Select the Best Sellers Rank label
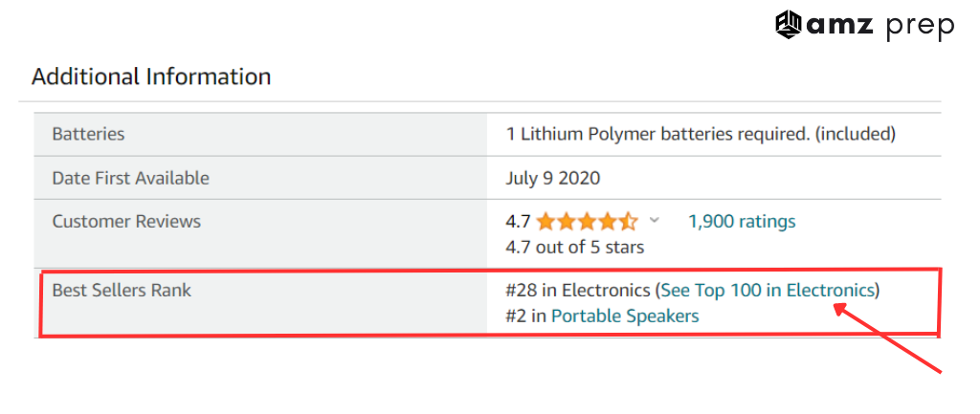980x414 pixels. (x=122, y=290)
